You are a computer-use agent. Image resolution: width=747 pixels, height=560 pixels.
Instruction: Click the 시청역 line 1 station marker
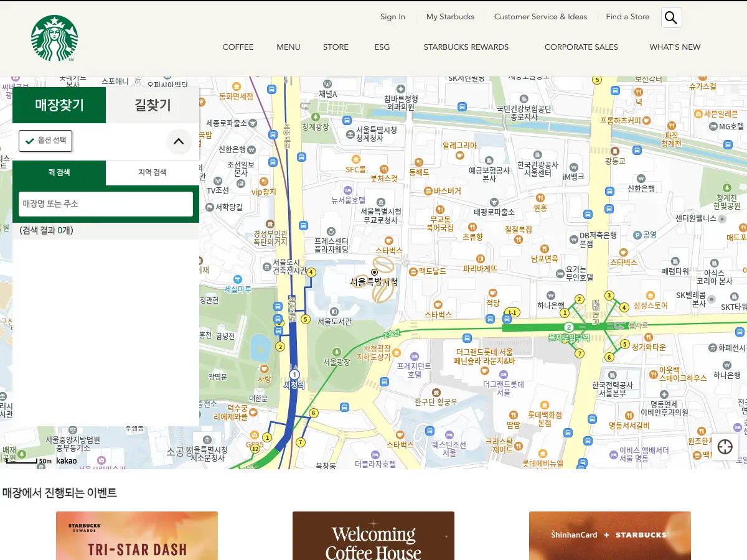(x=294, y=375)
